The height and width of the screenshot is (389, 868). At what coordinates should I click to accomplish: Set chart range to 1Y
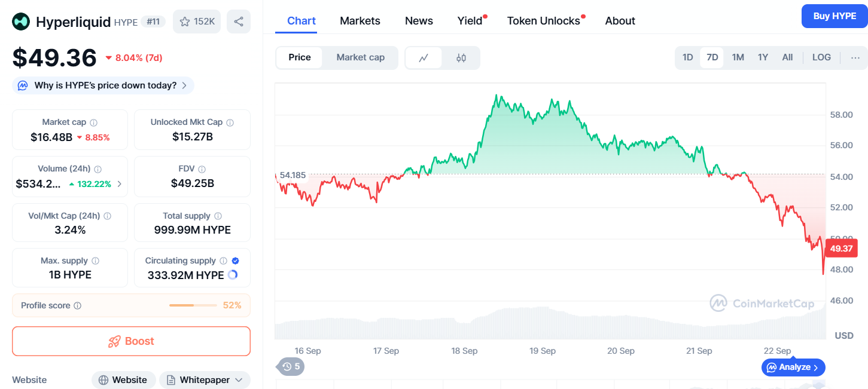coord(763,57)
